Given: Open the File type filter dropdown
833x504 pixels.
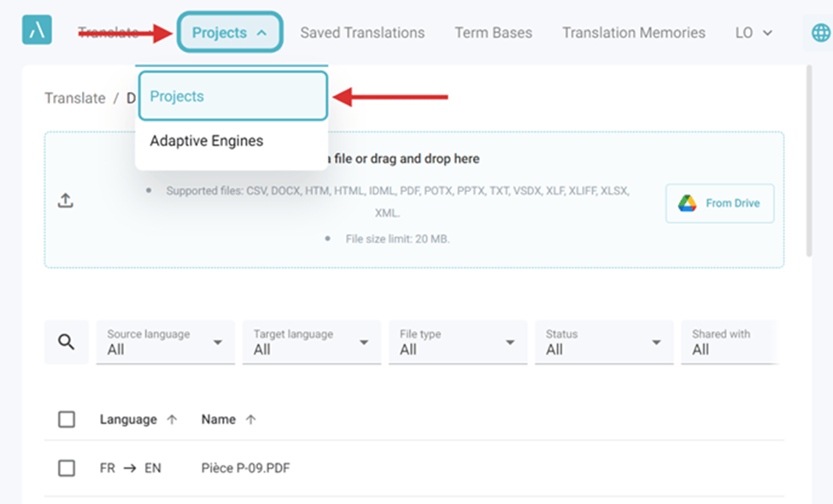Looking at the screenshot, I should (458, 342).
